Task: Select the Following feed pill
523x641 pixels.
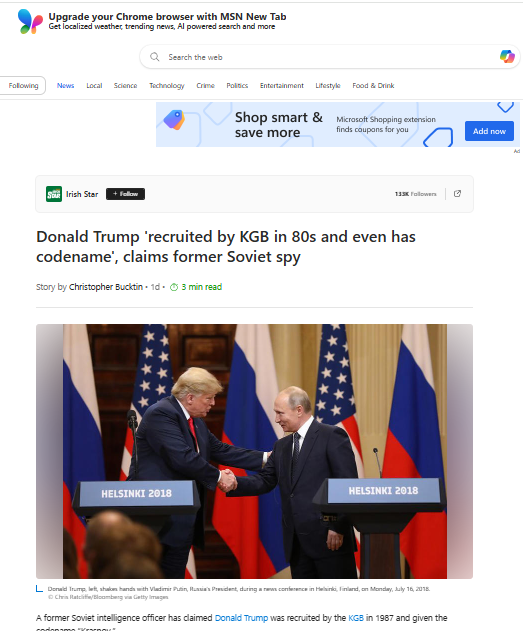Action: pyautogui.click(x=23, y=85)
